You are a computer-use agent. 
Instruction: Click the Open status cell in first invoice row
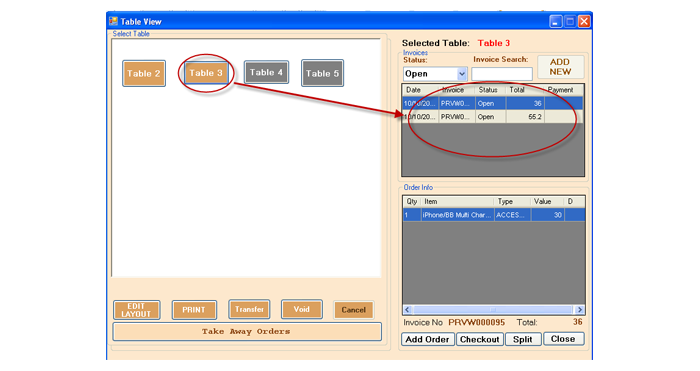(x=490, y=104)
